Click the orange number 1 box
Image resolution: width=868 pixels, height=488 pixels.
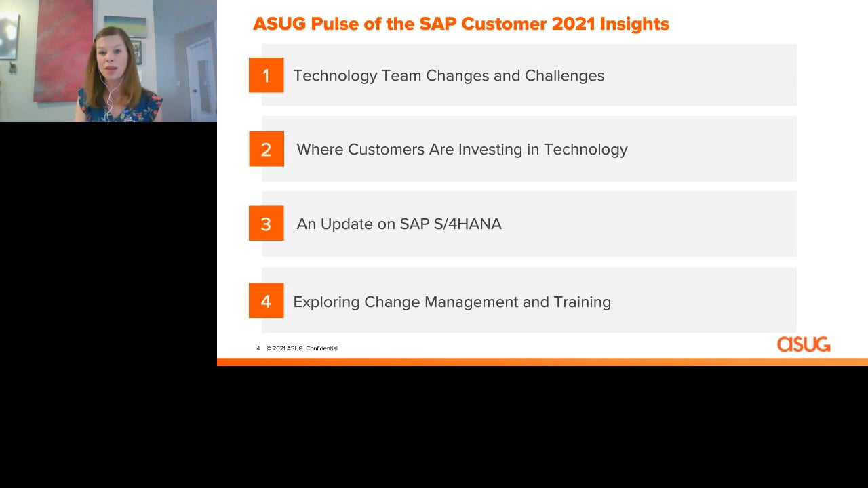[266, 75]
